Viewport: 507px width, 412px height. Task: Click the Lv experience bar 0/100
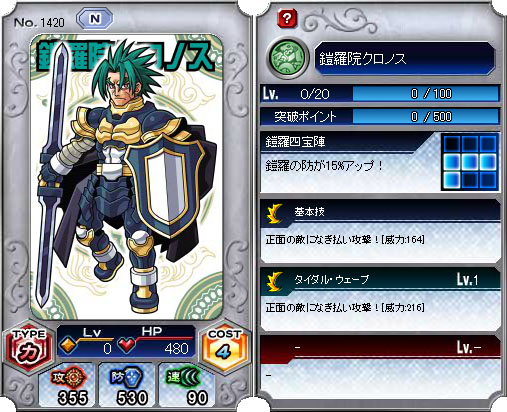[425, 94]
